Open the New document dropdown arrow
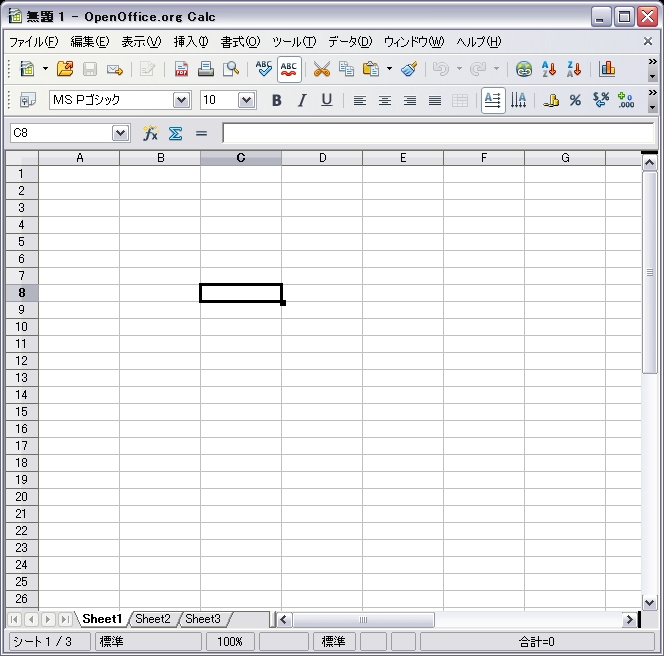Viewport: 664px width, 656px height. (x=45, y=69)
